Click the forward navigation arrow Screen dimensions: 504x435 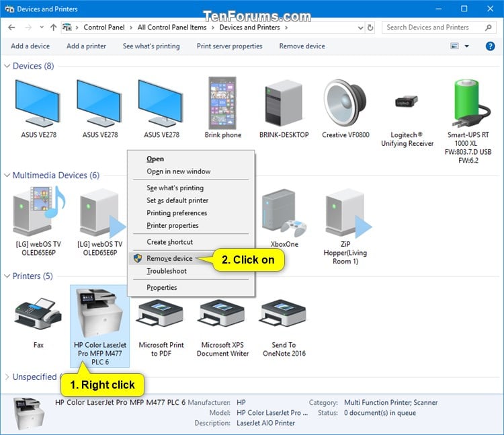(x=28, y=28)
